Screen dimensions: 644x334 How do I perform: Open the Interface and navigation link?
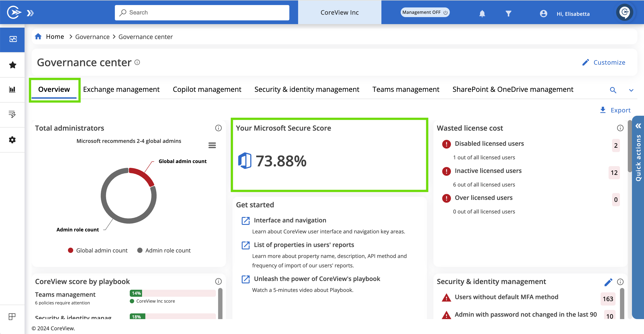(x=290, y=220)
